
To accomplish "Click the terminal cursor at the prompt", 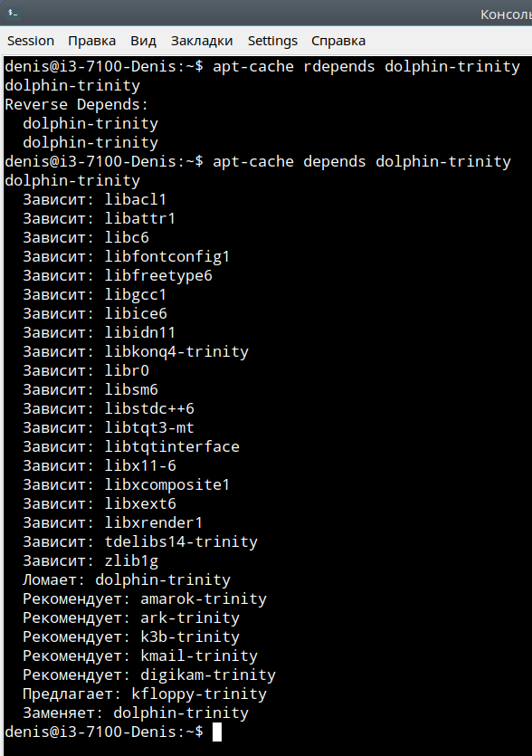I will 217,732.
